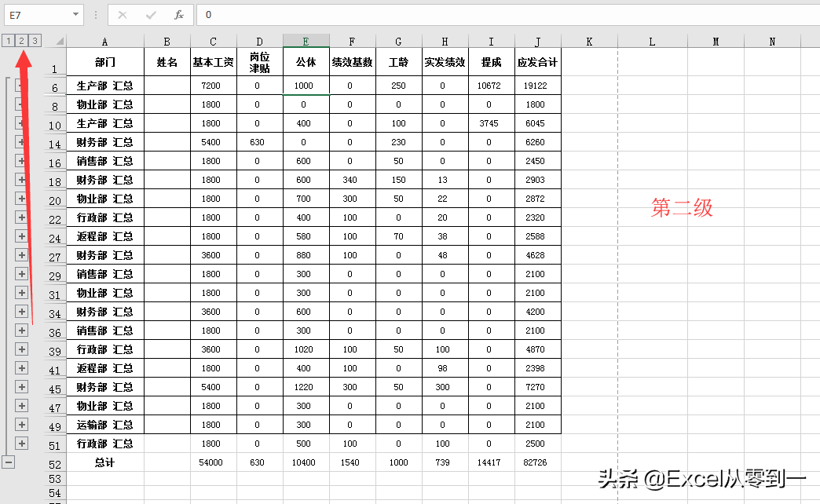Image resolution: width=820 pixels, height=504 pixels.
Task: Click the total value 82726
Action: pos(537,462)
